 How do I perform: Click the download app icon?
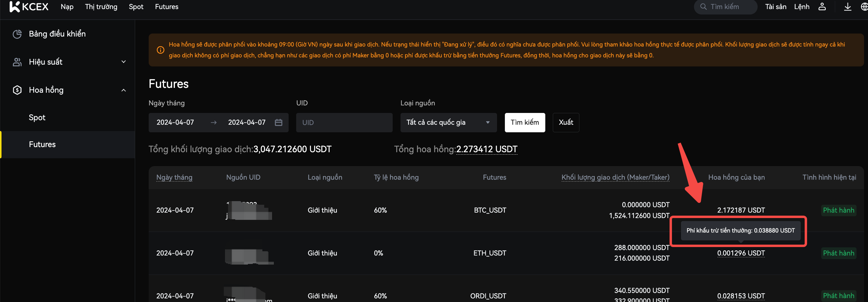point(847,7)
